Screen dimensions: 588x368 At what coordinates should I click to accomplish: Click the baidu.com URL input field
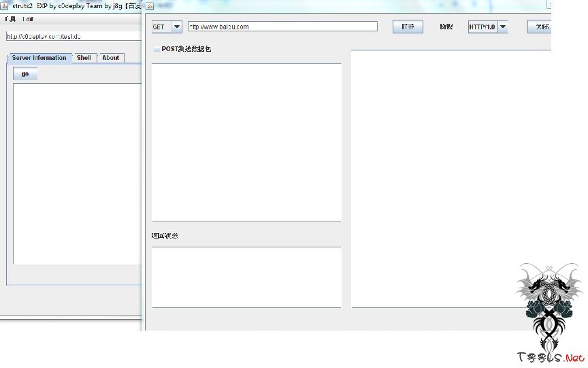282,27
